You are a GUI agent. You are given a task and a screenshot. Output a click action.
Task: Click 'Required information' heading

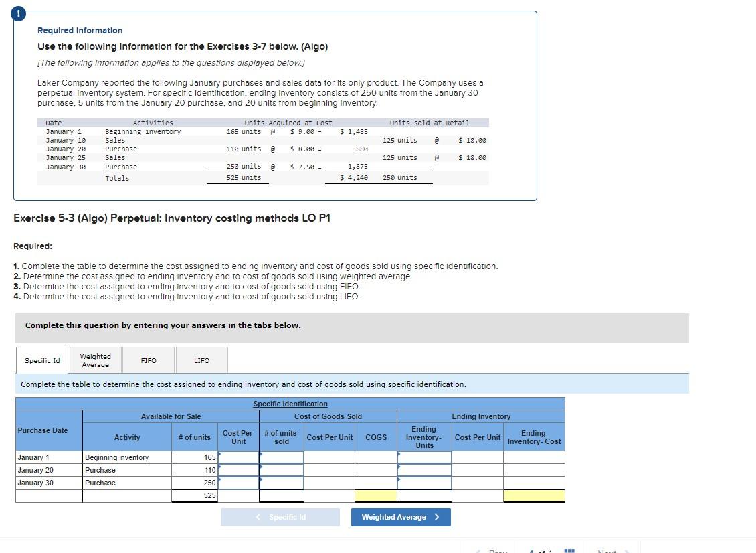tap(80, 30)
